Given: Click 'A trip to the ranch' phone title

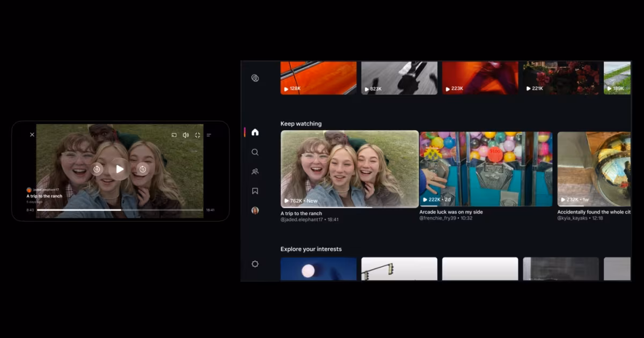Looking at the screenshot, I should [x=45, y=196].
